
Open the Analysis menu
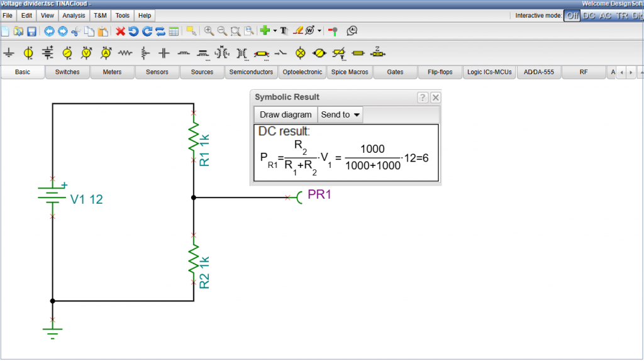pyautogui.click(x=74, y=15)
